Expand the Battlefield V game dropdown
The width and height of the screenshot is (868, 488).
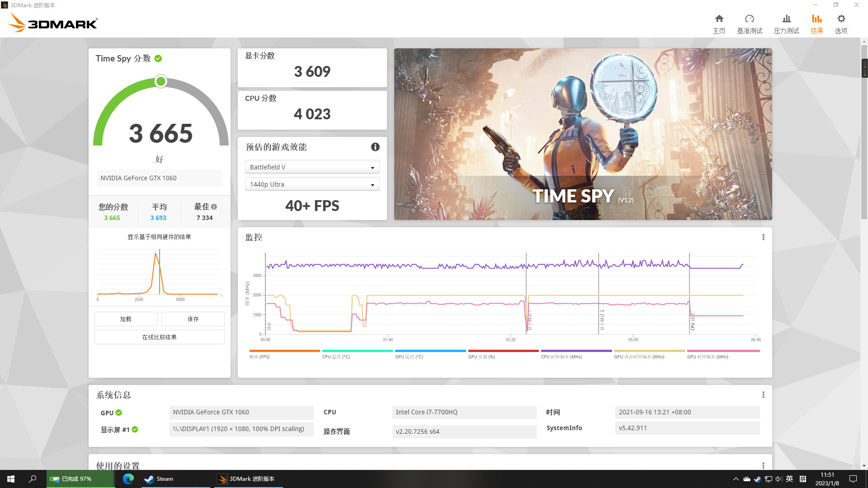[x=312, y=167]
